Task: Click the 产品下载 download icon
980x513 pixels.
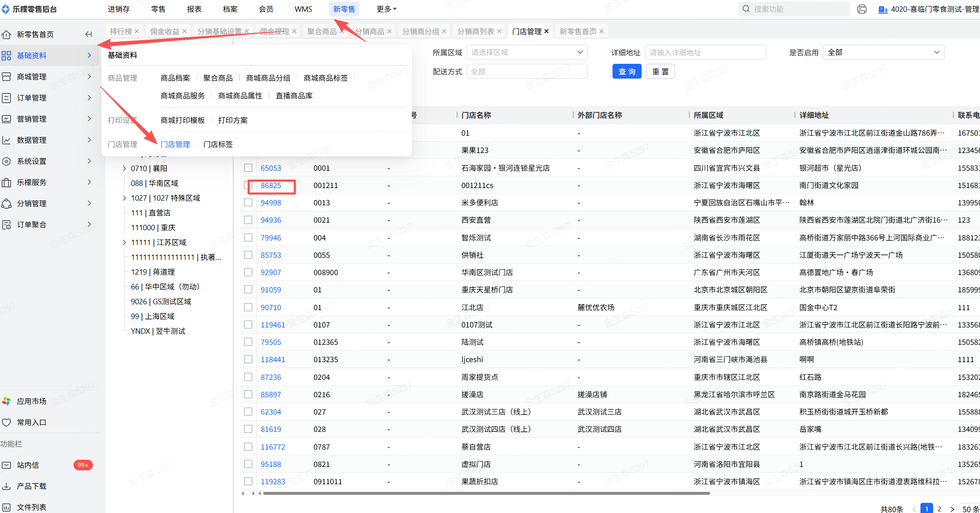Action: [6, 486]
